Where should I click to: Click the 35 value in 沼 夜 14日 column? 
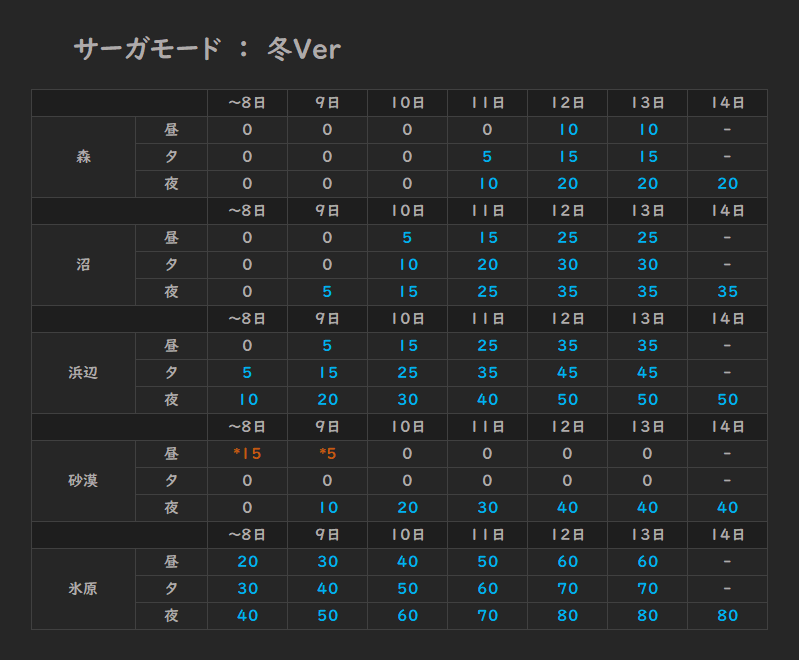pos(728,292)
